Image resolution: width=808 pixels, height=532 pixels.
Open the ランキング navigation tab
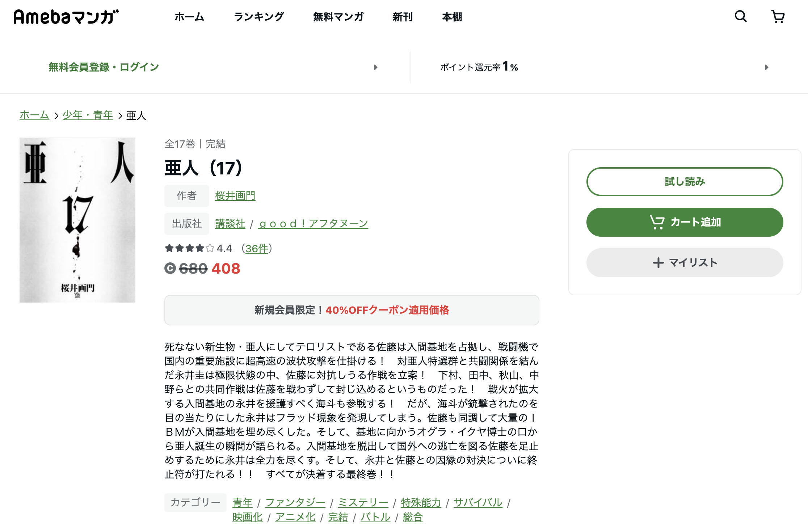point(259,17)
